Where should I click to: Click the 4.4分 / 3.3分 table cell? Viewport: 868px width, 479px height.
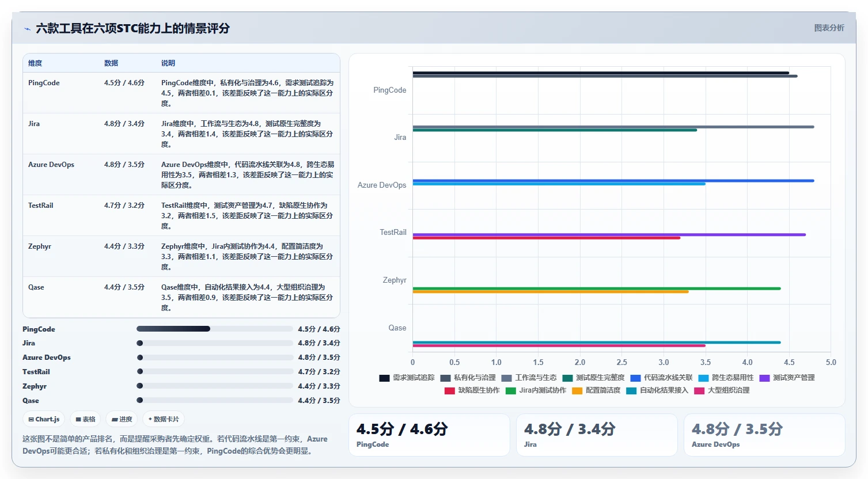pyautogui.click(x=124, y=246)
